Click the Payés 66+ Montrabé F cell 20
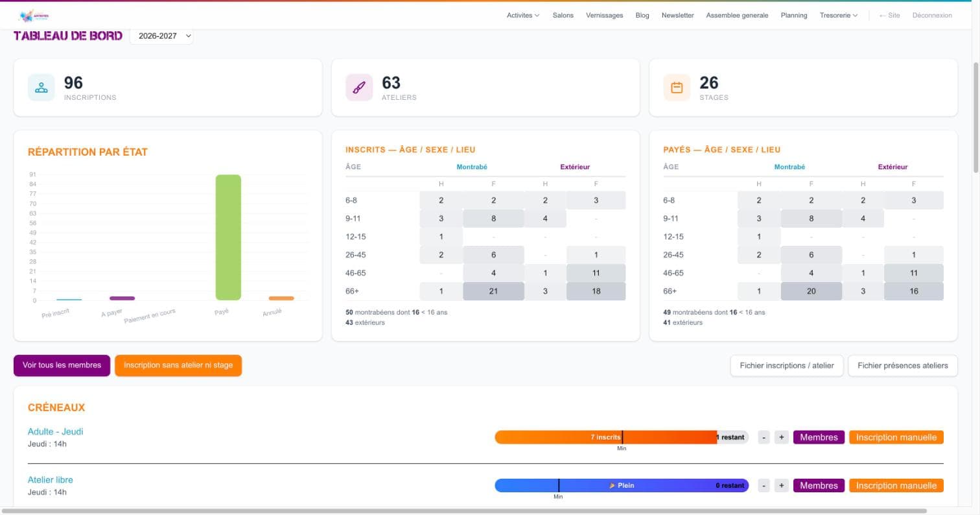Screen dimensions: 980x515 (811, 291)
